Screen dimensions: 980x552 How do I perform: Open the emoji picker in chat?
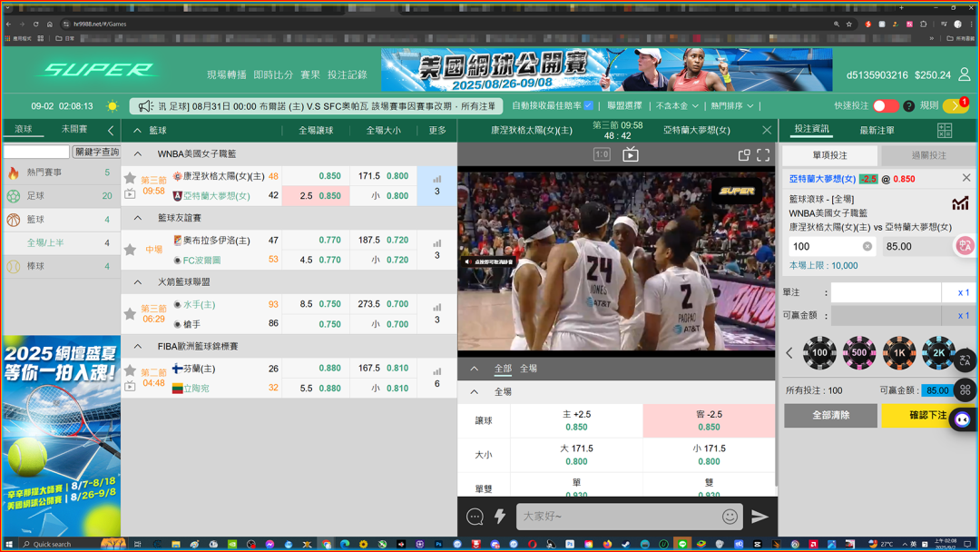[x=730, y=517]
